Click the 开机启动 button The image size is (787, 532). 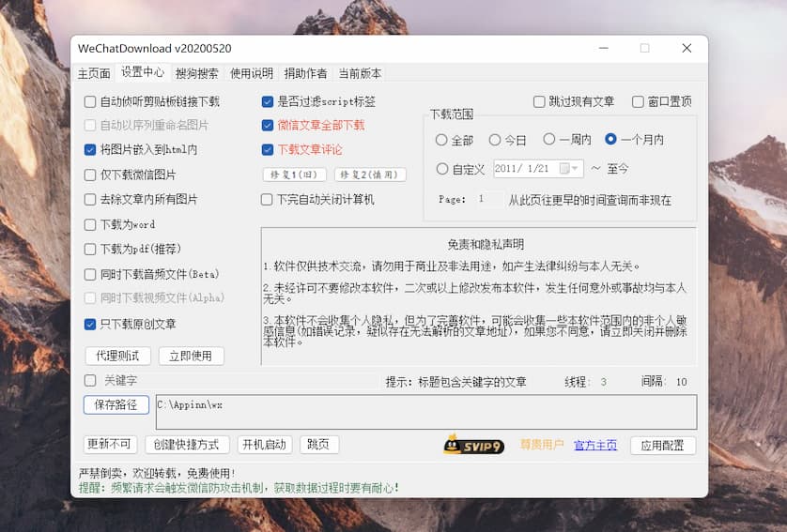265,445
